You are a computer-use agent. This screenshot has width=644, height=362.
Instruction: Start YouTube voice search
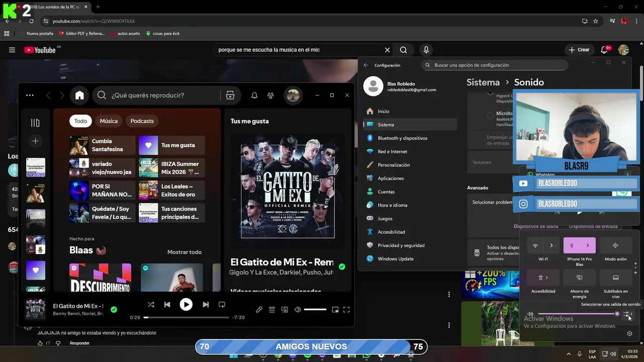[x=426, y=50]
